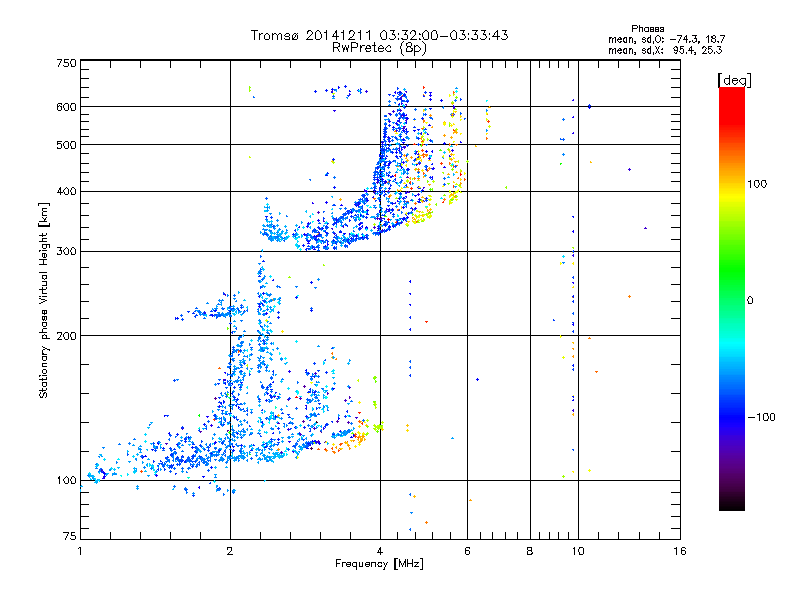Click the y-axis label '400'
Image resolution: width=800 pixels, height=600 pixels.
coord(66,191)
